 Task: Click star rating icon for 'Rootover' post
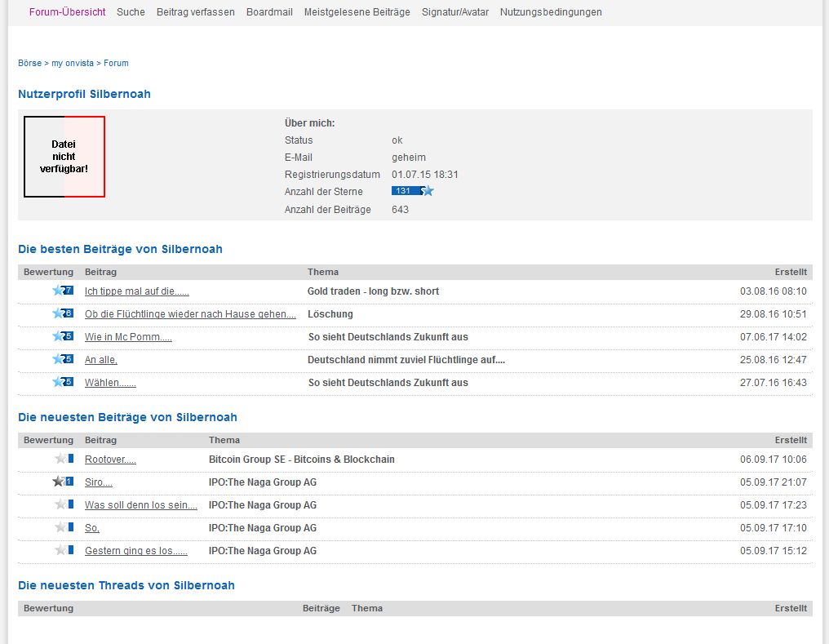pyautogui.click(x=63, y=460)
